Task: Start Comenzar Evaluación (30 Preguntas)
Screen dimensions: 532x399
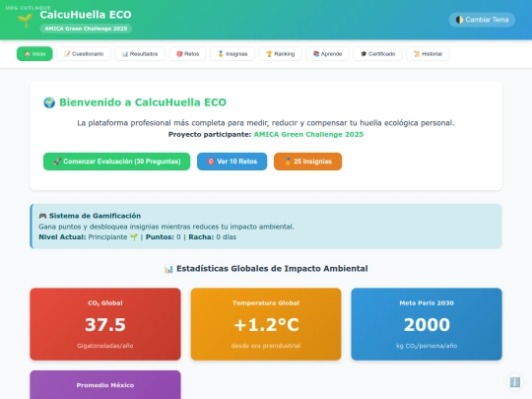Action: pyautogui.click(x=116, y=162)
